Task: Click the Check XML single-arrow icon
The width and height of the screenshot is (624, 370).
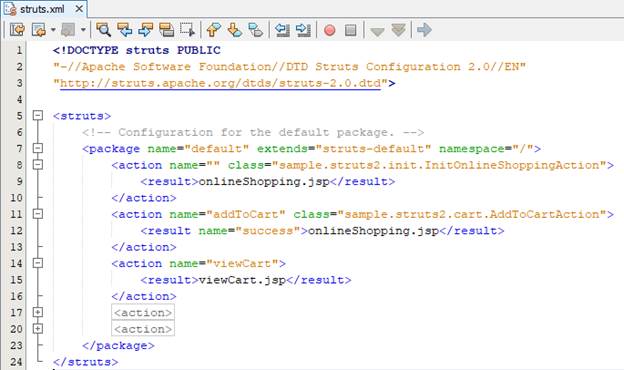Action: (377, 31)
